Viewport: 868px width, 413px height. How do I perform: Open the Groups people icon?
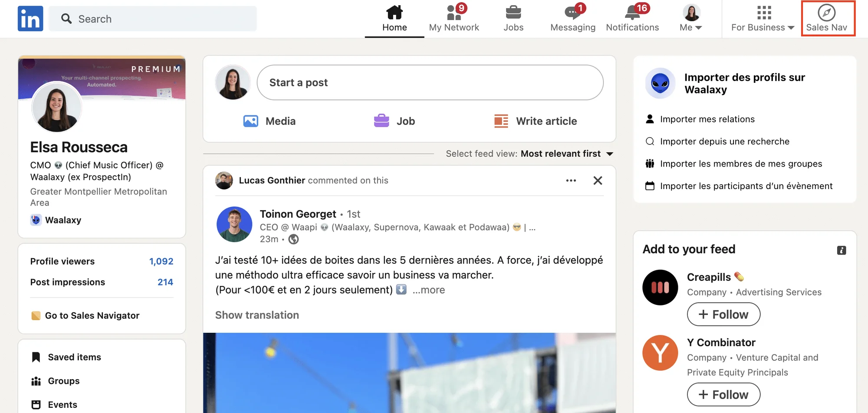36,381
